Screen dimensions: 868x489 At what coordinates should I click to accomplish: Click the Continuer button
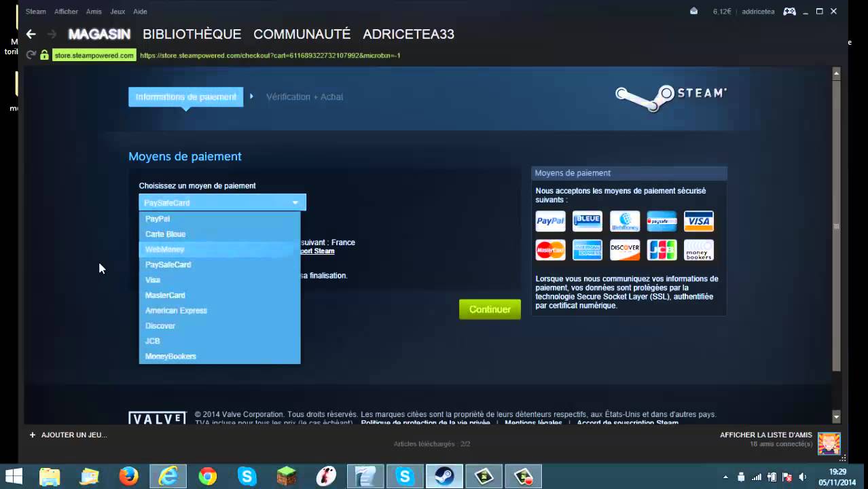490,309
